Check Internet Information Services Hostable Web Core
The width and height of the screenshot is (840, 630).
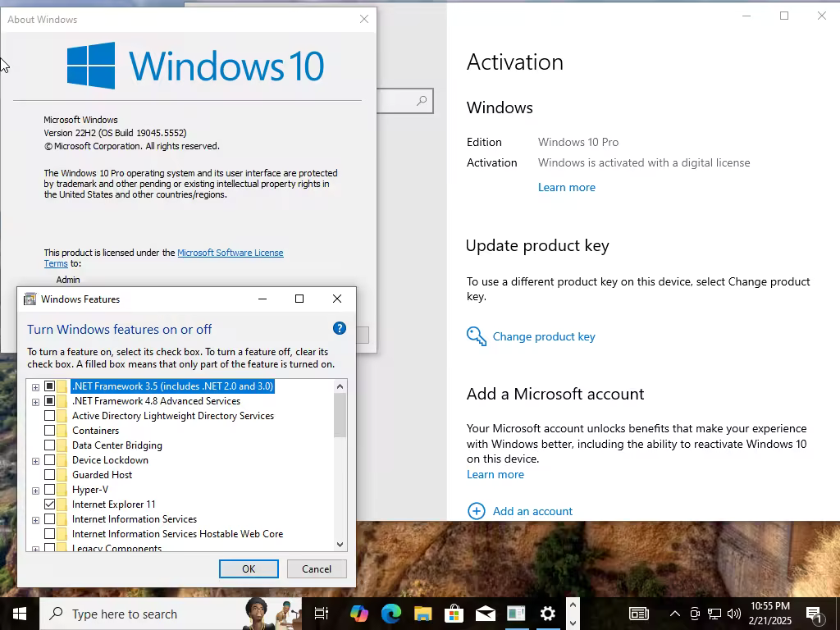49,533
